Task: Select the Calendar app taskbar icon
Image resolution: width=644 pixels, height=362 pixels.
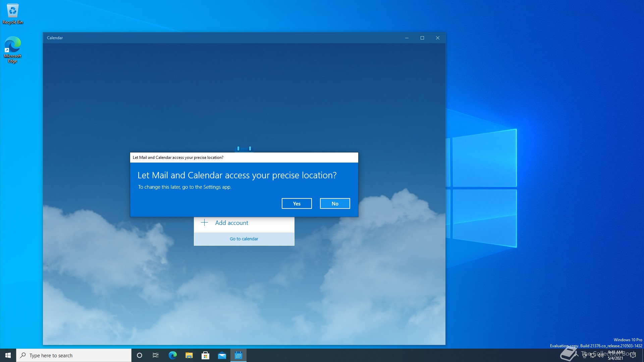Action: click(238, 355)
